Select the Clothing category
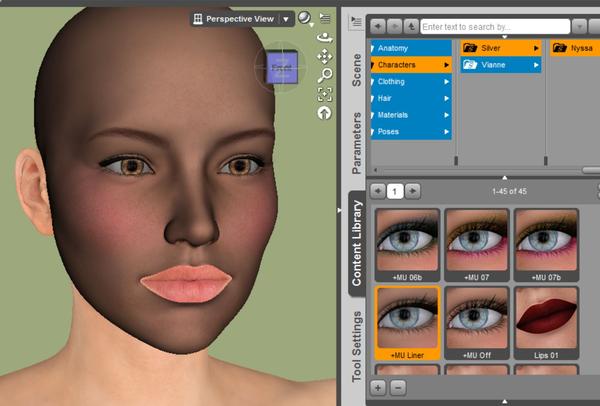The width and height of the screenshot is (600, 406). point(411,82)
